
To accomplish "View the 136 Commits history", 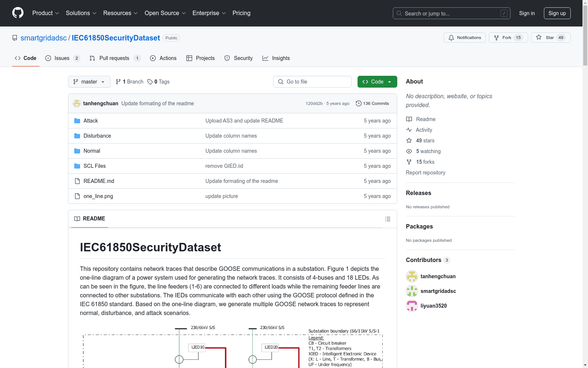I will (372, 103).
